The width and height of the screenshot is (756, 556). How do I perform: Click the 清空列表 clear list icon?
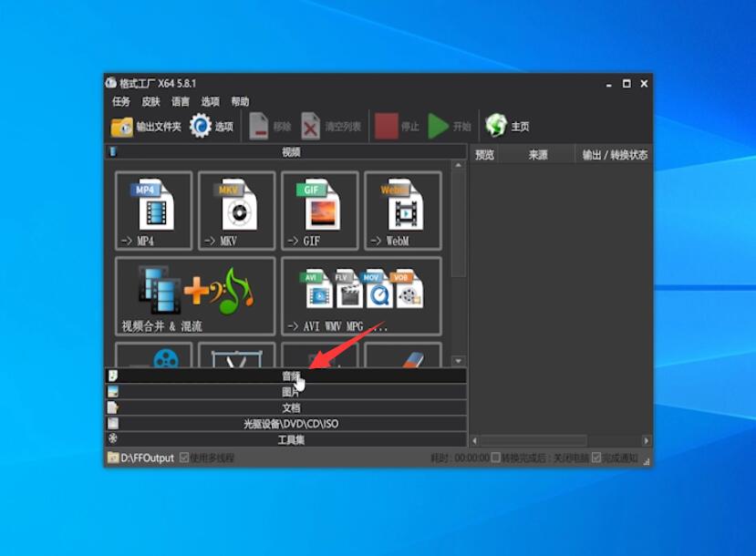point(310,126)
